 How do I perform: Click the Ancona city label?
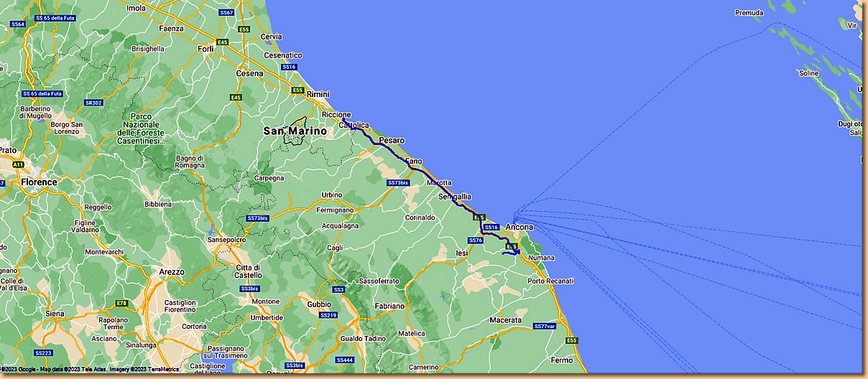tap(520, 227)
